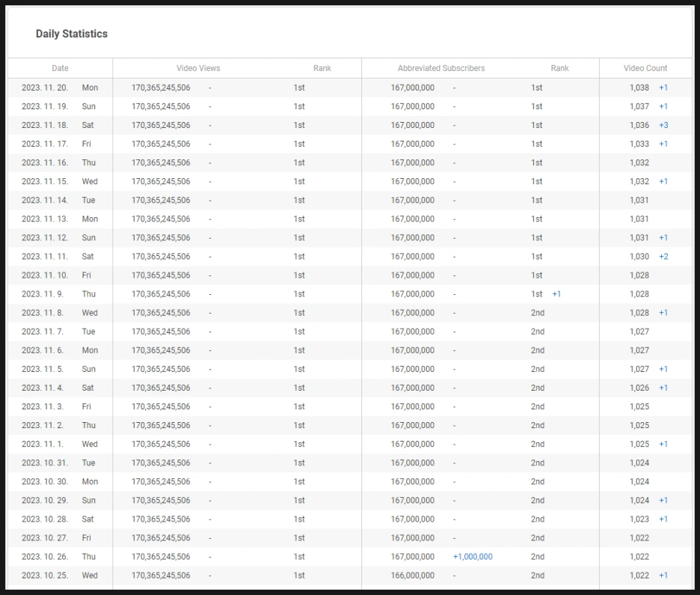Click video count 1,037 on 2023. 11. 19.
700x595 pixels.
(x=639, y=106)
